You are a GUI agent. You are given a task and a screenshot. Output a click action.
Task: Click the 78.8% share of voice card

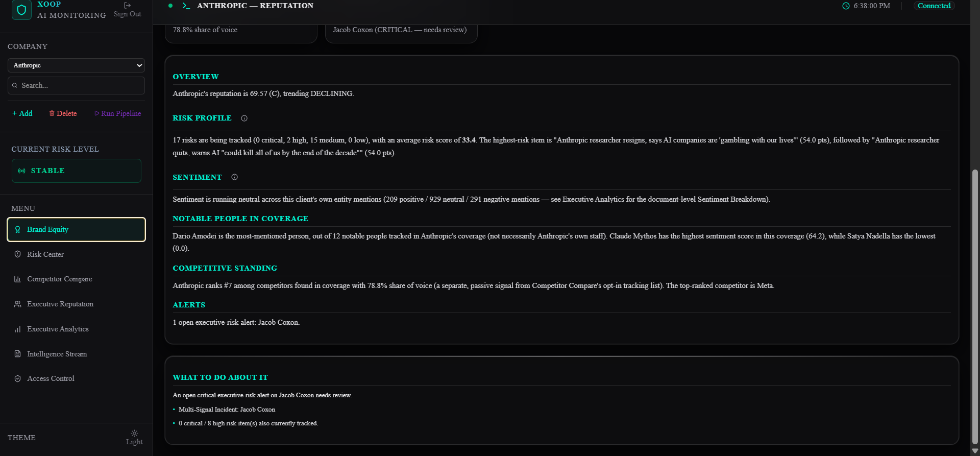pos(241,33)
